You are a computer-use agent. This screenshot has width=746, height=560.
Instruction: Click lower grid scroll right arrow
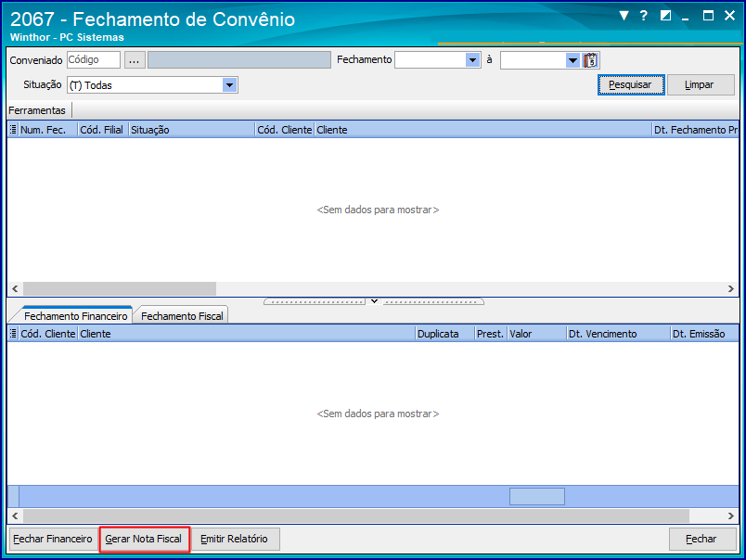[x=731, y=515]
